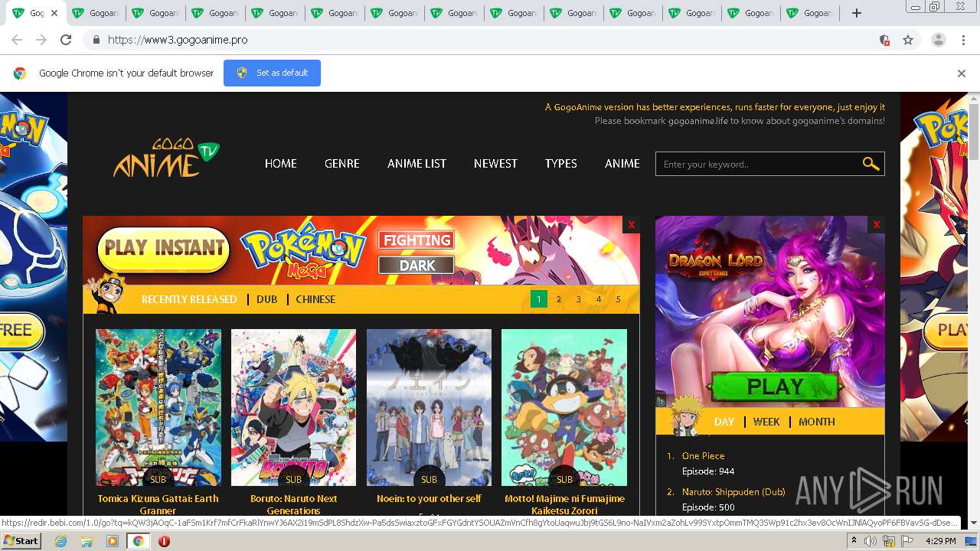980x551 pixels.
Task: Click the taskbar clock showing 4:29 PM
Action: pyautogui.click(x=940, y=541)
